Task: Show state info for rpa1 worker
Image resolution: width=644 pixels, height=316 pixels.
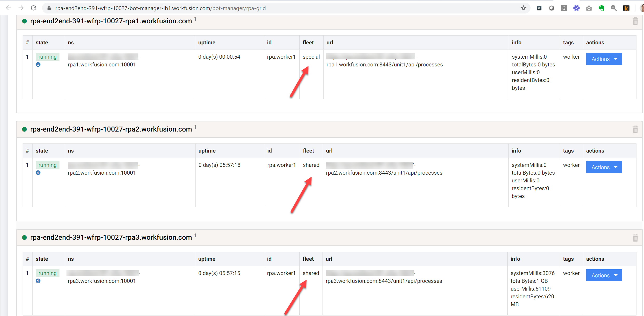Action: pos(38,65)
